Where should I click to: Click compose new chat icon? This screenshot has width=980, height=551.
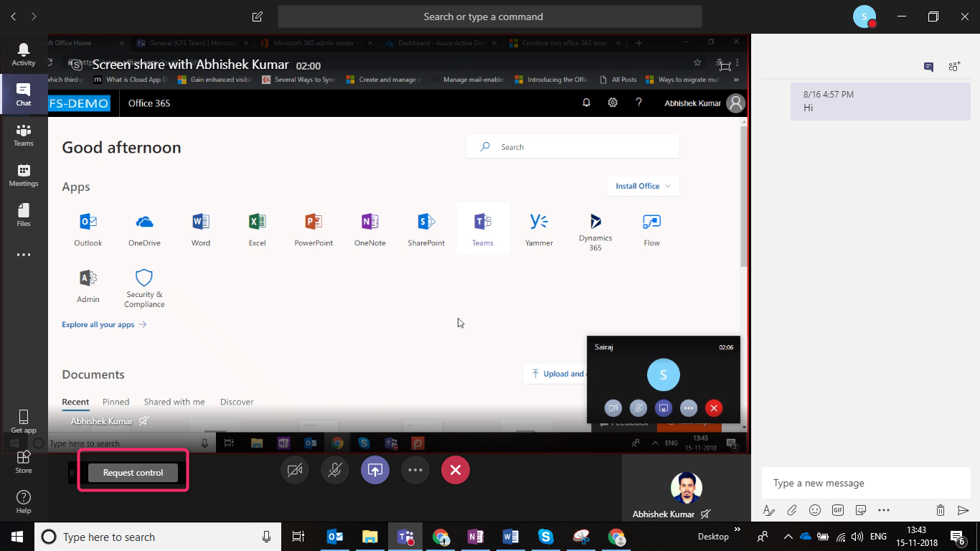coord(258,17)
